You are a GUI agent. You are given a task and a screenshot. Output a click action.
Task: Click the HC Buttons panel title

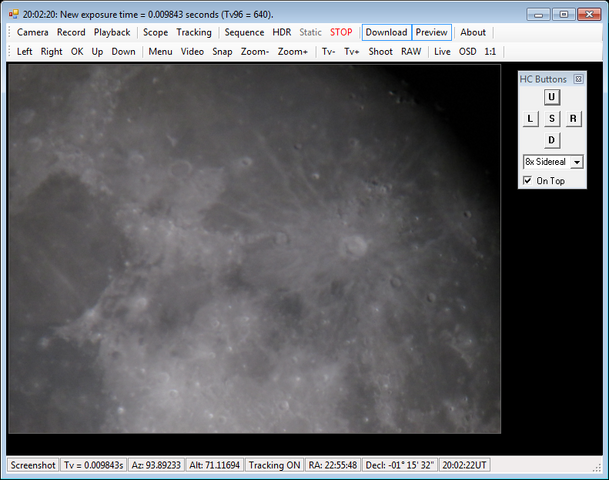click(543, 79)
